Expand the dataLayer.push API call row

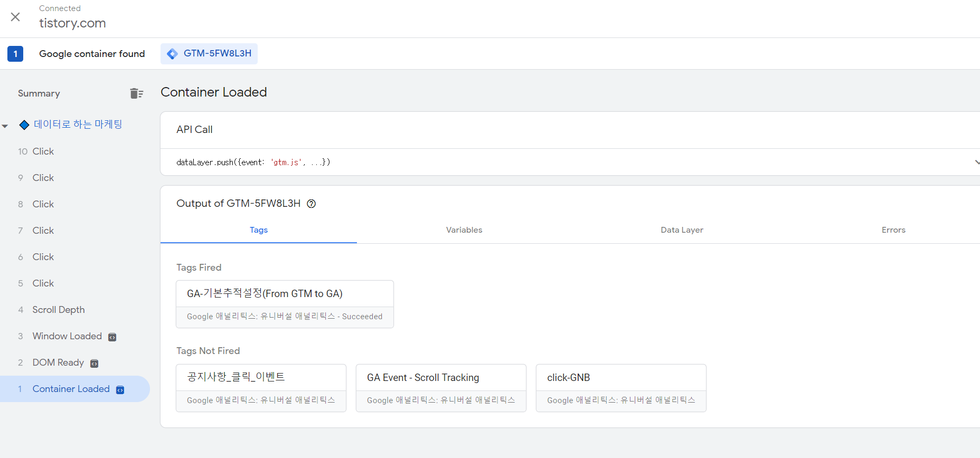pos(570,162)
